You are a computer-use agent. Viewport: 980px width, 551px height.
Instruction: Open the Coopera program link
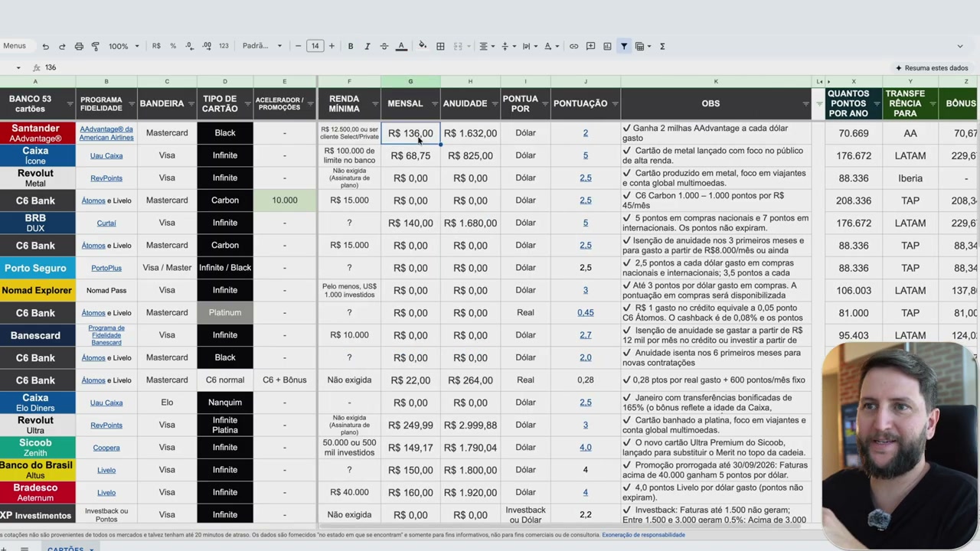pyautogui.click(x=106, y=448)
